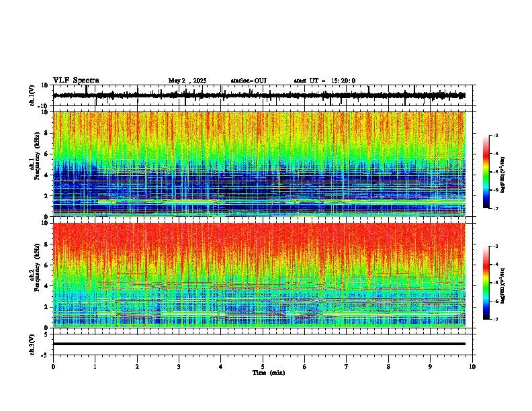The image size is (532, 411).
Task: Click the "ch.3(V)" axis label
Action: click(32, 345)
